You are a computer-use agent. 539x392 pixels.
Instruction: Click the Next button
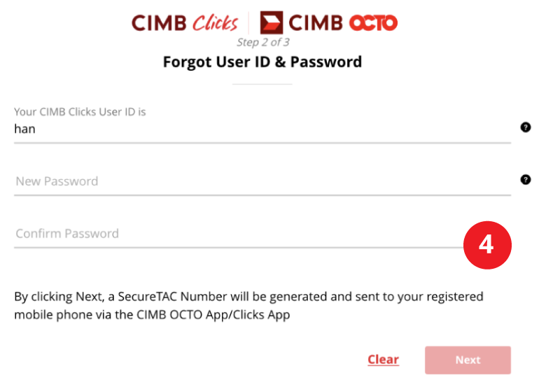point(468,360)
